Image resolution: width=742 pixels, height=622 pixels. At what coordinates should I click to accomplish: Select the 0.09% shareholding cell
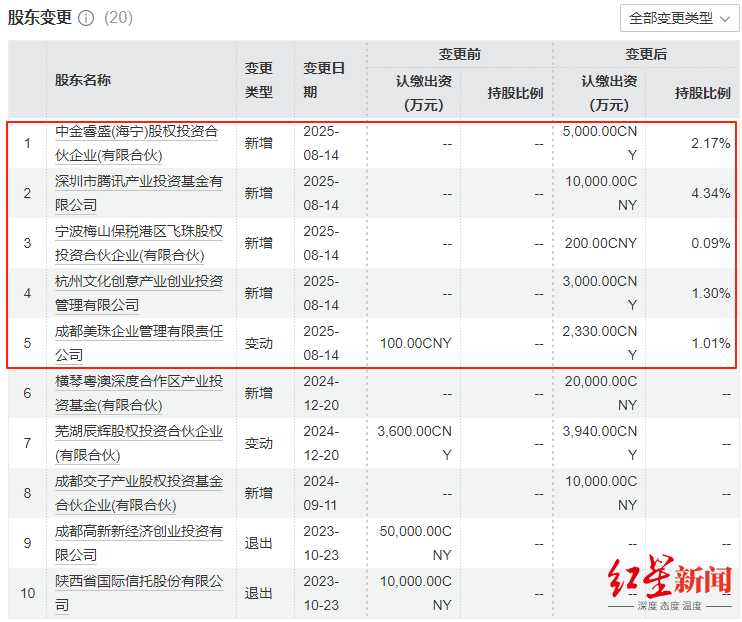click(x=710, y=243)
